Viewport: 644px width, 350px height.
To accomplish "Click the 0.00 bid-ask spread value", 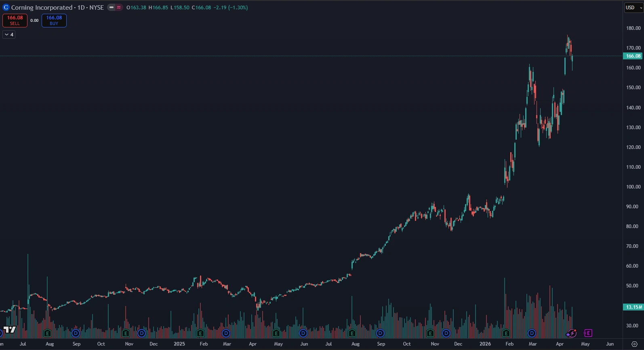I will [34, 21].
